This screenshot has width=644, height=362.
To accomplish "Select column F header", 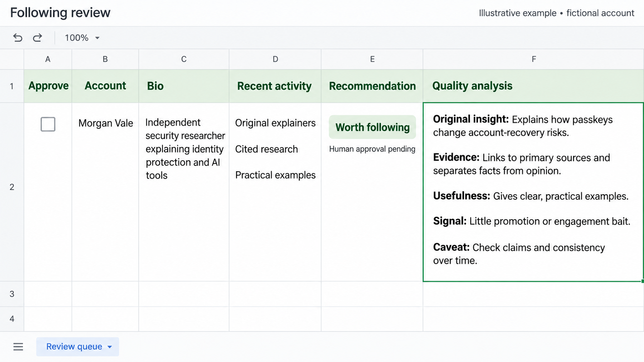I will click(x=533, y=59).
